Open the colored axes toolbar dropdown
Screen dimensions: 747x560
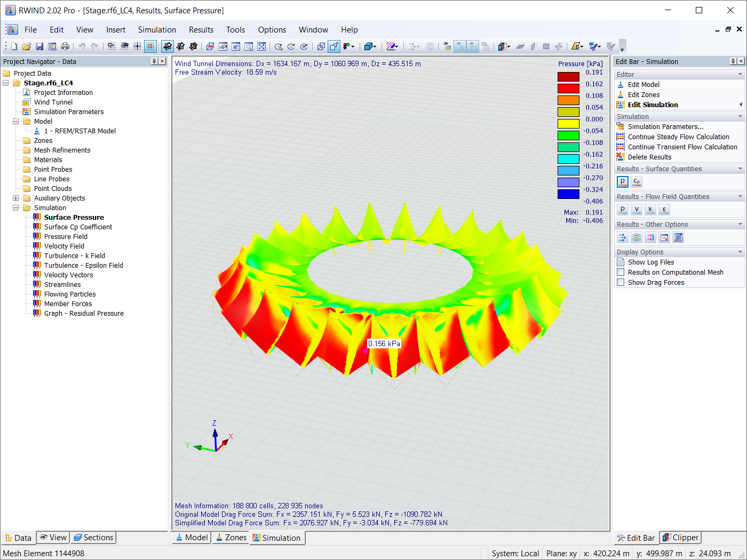click(x=353, y=46)
